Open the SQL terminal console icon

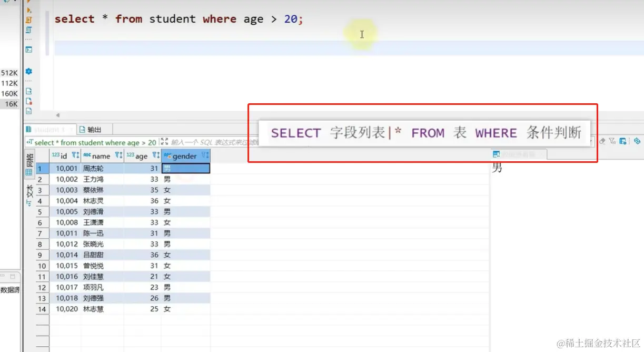click(29, 50)
